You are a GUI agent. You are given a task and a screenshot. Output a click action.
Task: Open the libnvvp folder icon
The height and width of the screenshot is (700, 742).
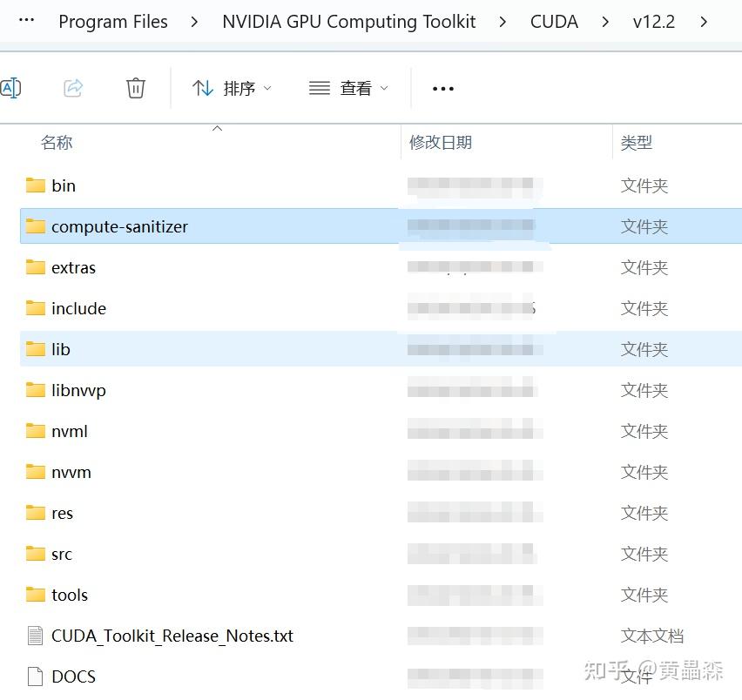(x=35, y=390)
